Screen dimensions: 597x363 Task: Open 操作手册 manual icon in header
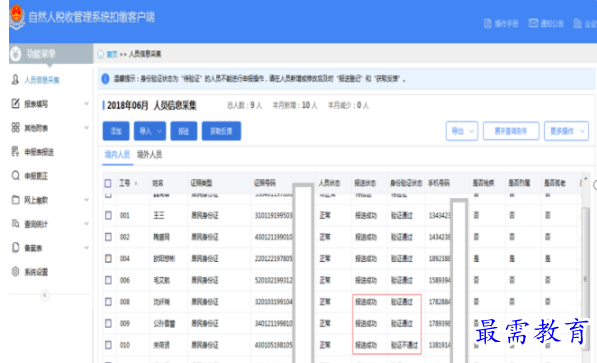(487, 24)
